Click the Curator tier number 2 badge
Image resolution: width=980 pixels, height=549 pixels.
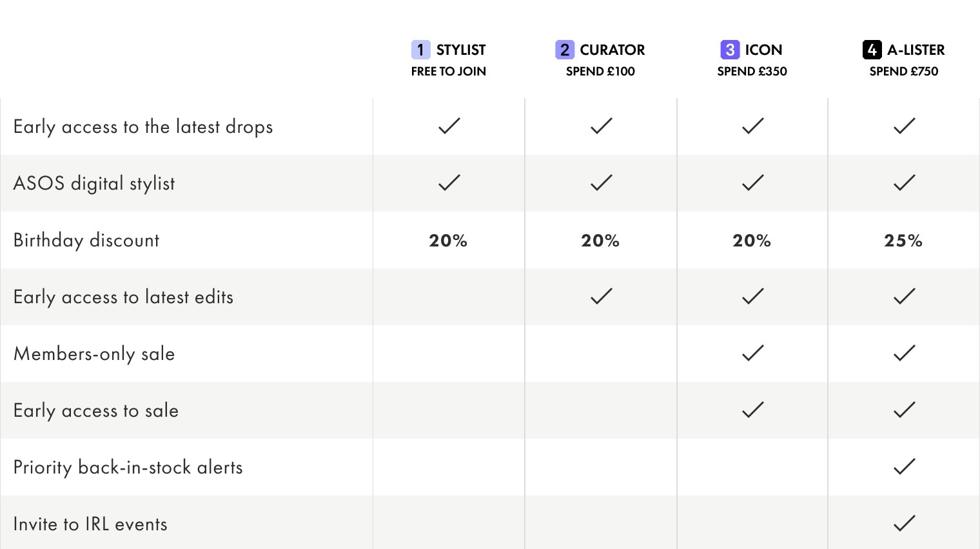click(564, 50)
